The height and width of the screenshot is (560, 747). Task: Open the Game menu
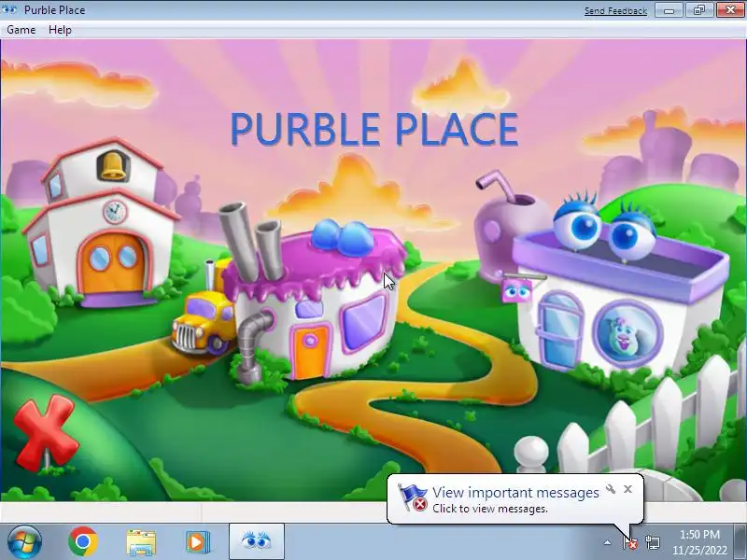tap(21, 30)
